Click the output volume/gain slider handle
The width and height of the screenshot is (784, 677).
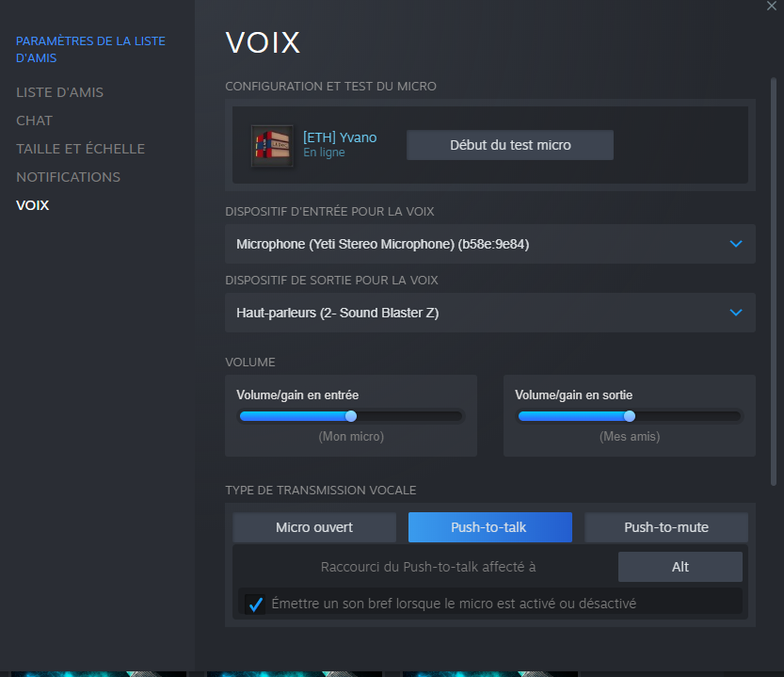pos(630,416)
